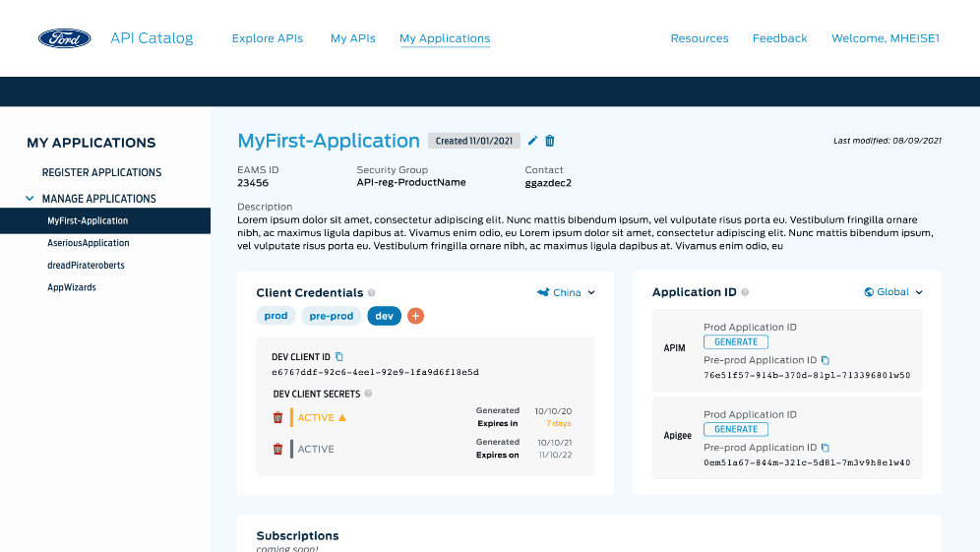Viewport: 980px width, 552px height.
Task: Collapse the Manage Applications section
Action: [31, 199]
